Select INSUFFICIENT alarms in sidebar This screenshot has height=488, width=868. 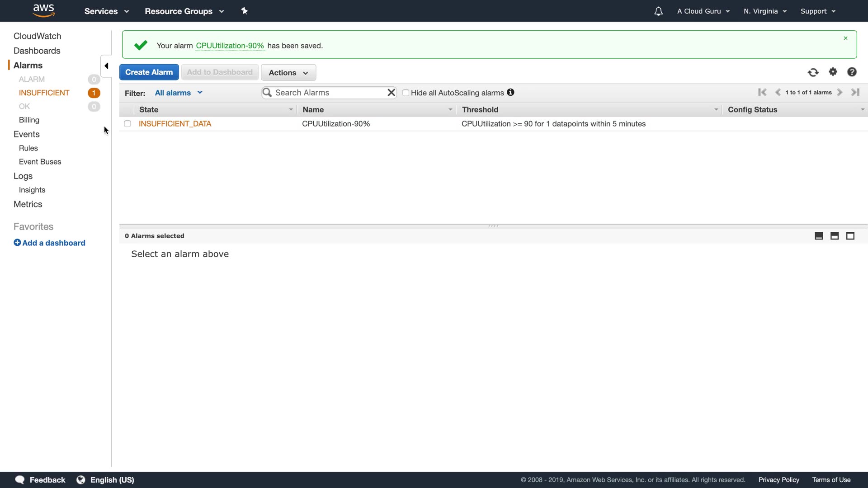click(44, 93)
